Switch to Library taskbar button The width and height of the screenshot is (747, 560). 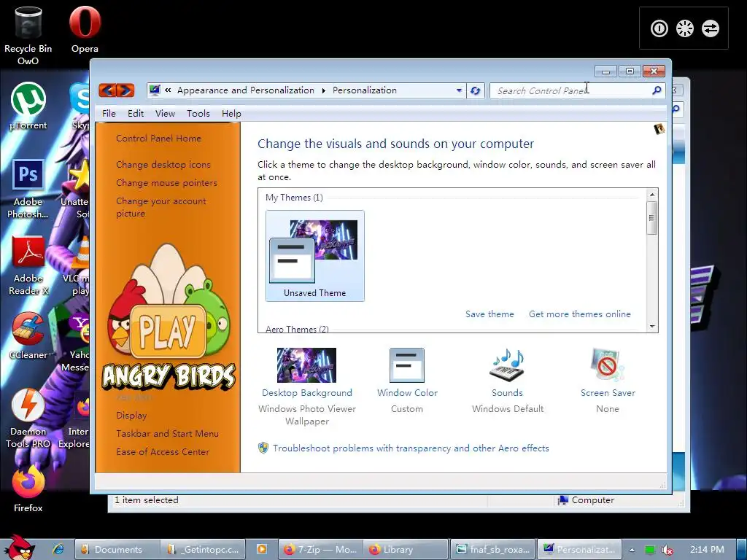coord(406,549)
